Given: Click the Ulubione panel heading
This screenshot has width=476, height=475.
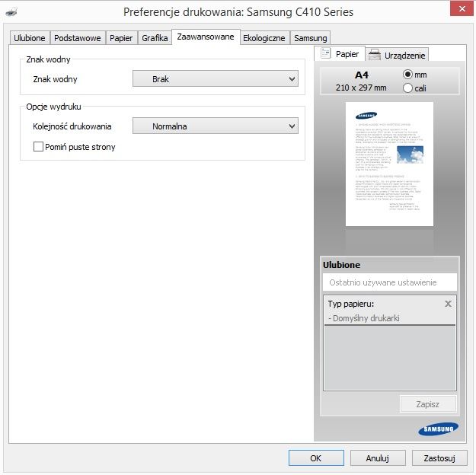Looking at the screenshot, I should 341,265.
